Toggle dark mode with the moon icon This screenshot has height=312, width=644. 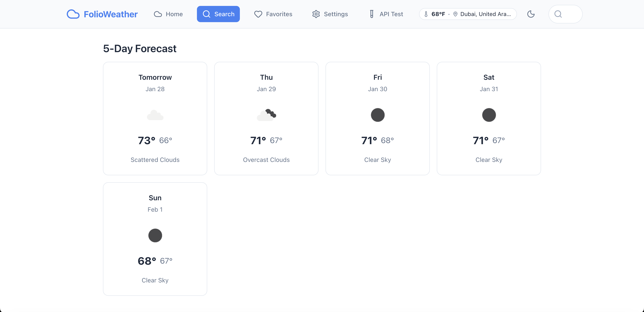coord(531,14)
